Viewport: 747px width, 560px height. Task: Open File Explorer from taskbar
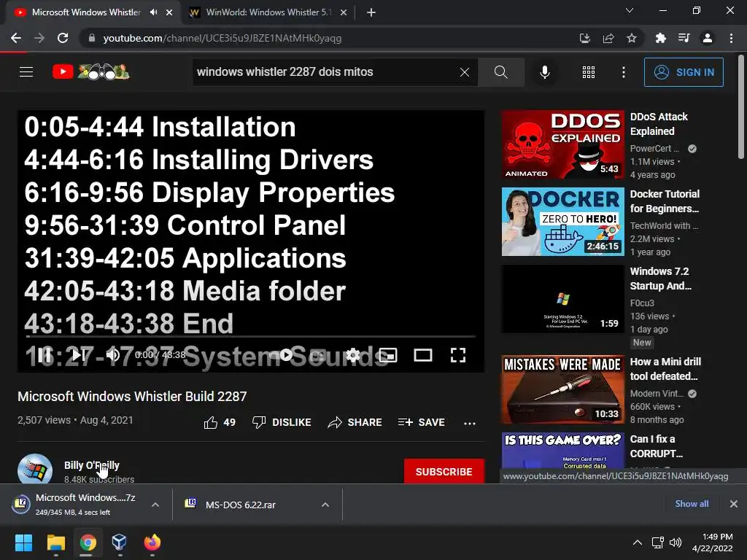[x=55, y=542]
